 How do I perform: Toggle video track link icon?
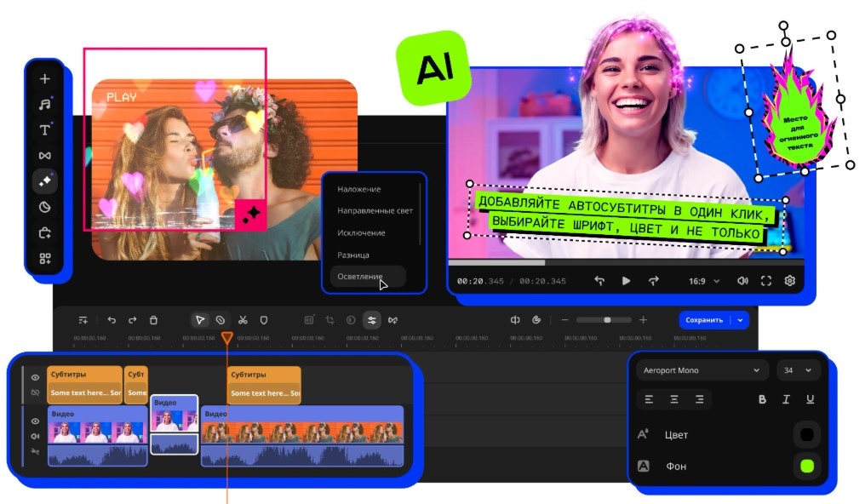35,451
